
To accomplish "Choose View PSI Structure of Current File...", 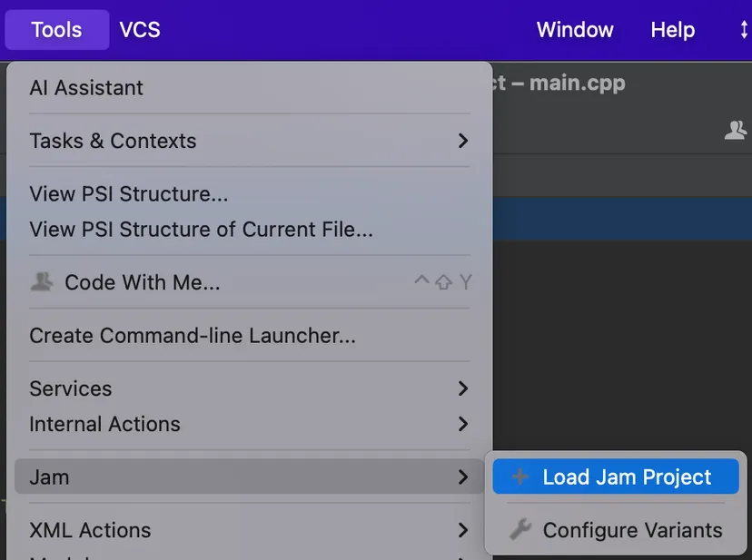I will click(x=250, y=230).
